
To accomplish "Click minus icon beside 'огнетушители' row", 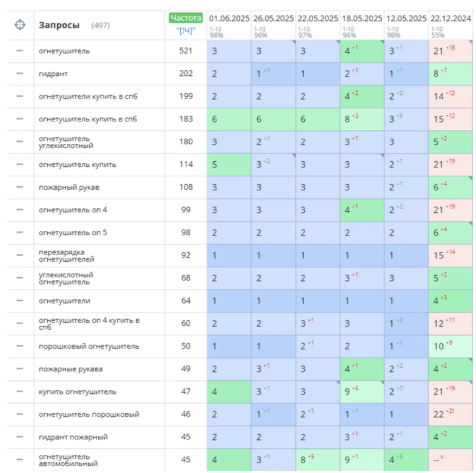I will (x=20, y=301).
